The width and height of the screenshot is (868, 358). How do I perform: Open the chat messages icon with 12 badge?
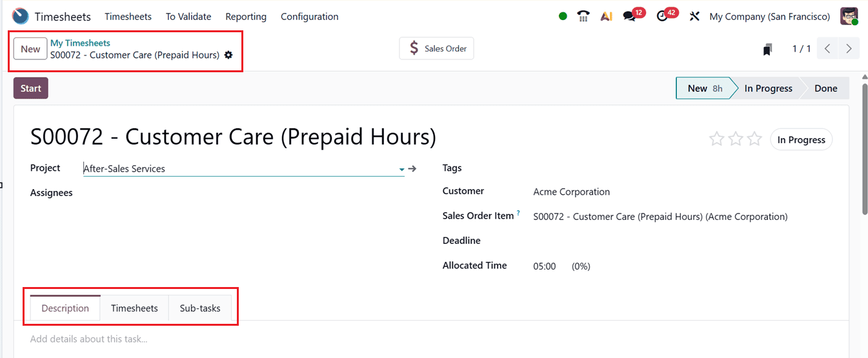(x=629, y=17)
